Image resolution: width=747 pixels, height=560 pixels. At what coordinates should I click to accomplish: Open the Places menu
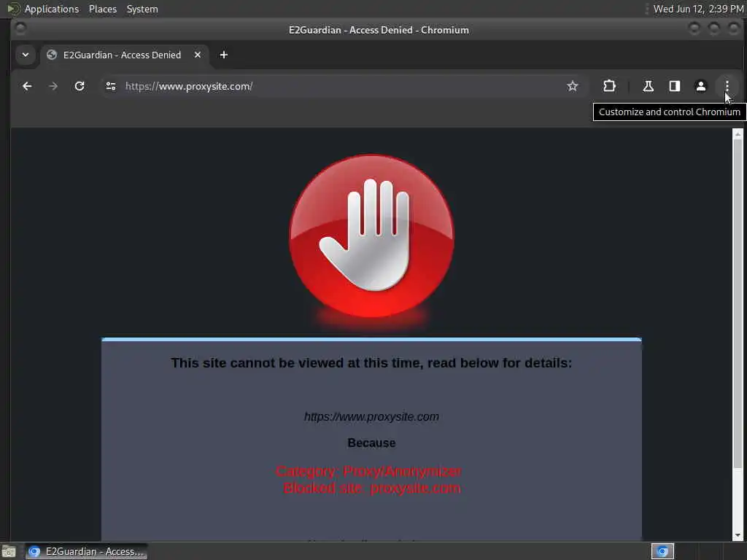(102, 9)
